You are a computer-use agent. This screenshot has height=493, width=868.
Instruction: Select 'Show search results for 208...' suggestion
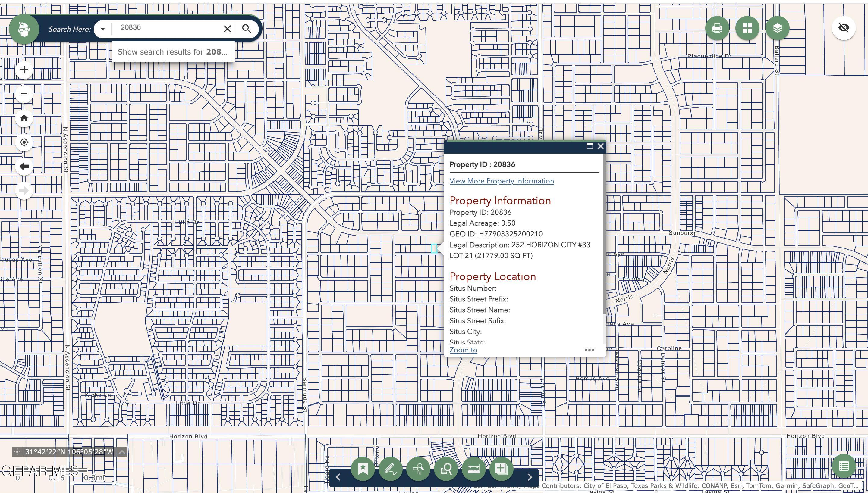point(172,52)
